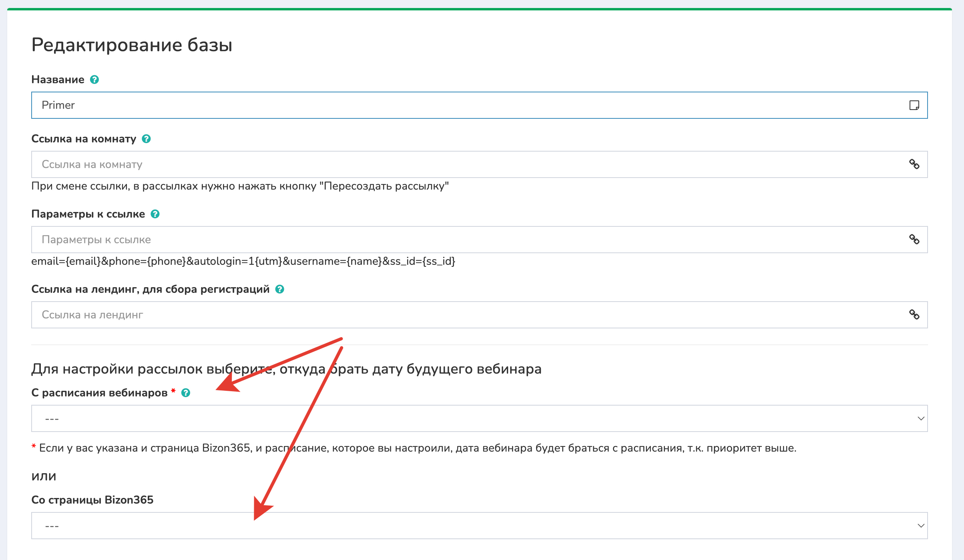Click chain link icon in room link field

(x=914, y=164)
